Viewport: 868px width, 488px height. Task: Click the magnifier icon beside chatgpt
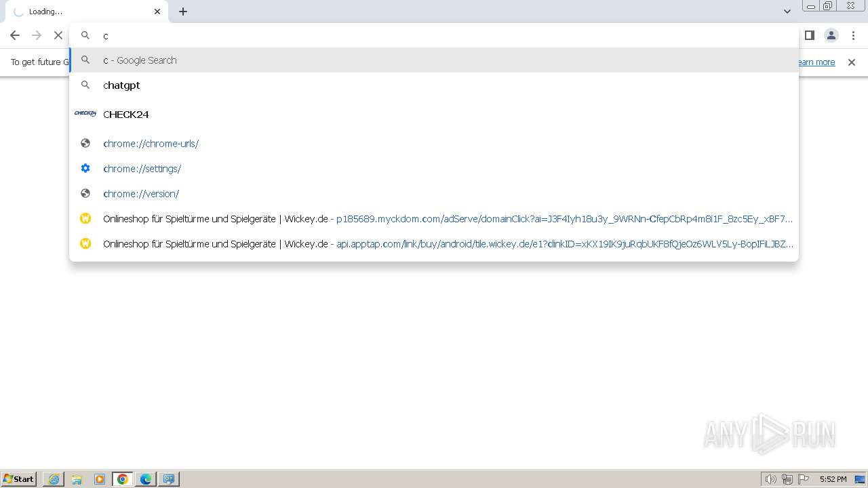coord(85,85)
